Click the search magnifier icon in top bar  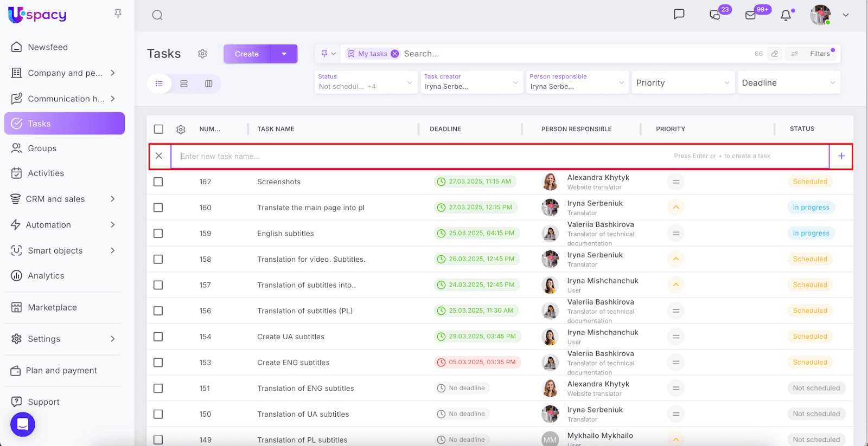point(157,15)
